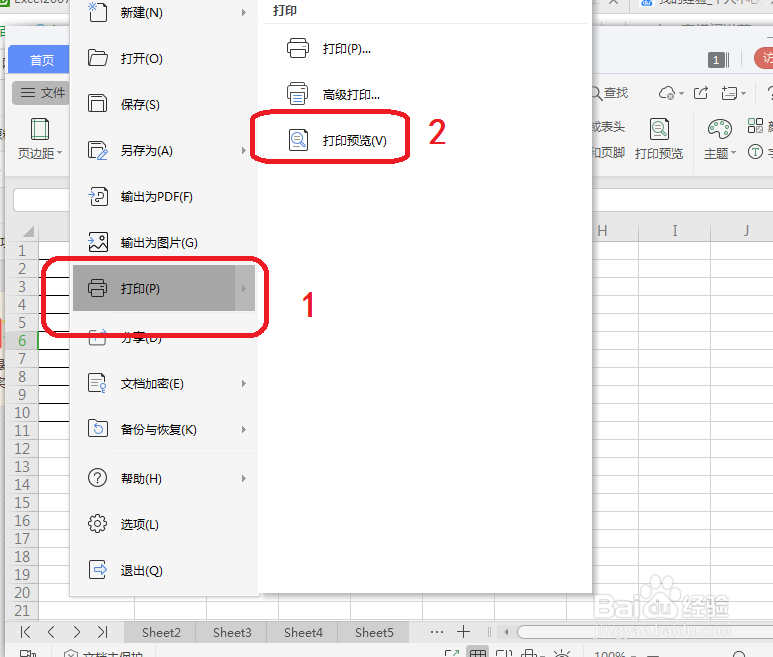This screenshot has height=657, width=773.
Task: Switch to the Sheet5 tab
Action: point(374,632)
